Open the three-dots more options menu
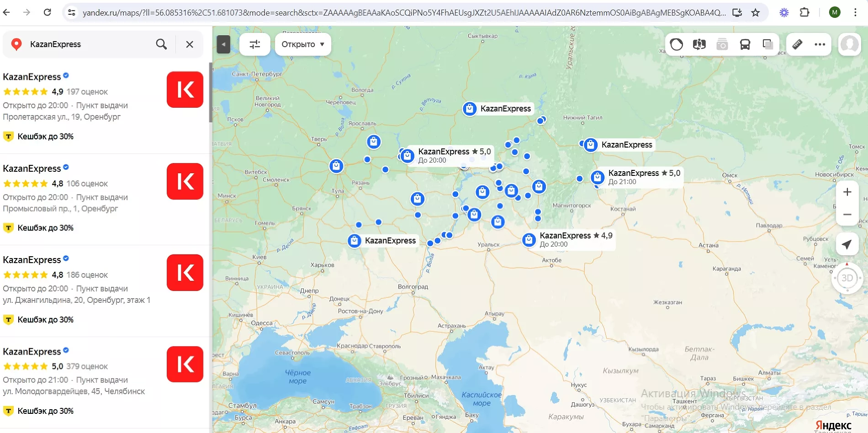 point(820,44)
